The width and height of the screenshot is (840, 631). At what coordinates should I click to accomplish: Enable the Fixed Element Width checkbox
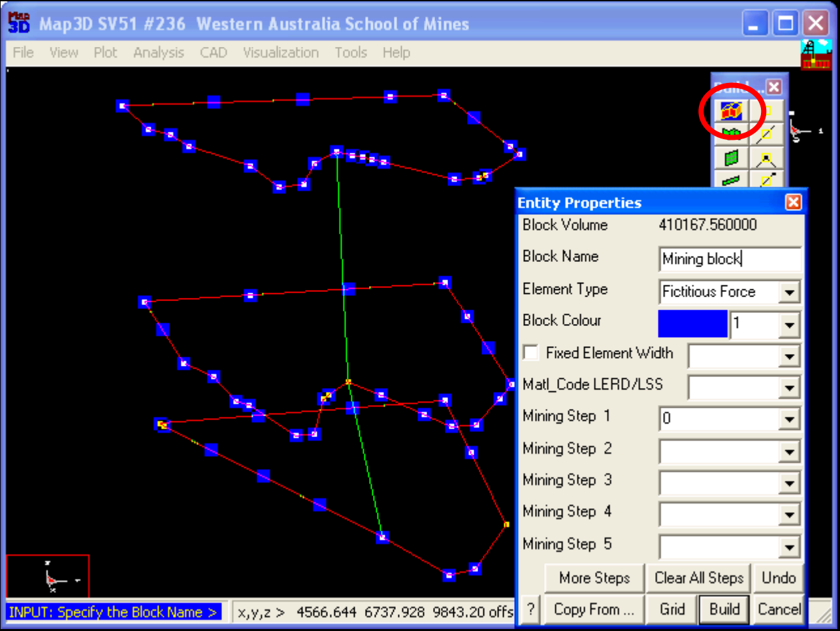[x=531, y=353]
